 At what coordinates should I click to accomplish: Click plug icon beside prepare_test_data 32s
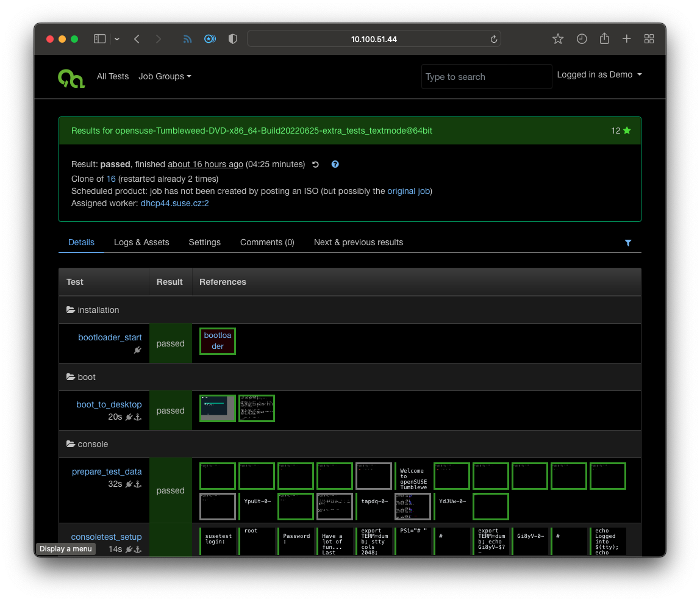pyautogui.click(x=129, y=484)
